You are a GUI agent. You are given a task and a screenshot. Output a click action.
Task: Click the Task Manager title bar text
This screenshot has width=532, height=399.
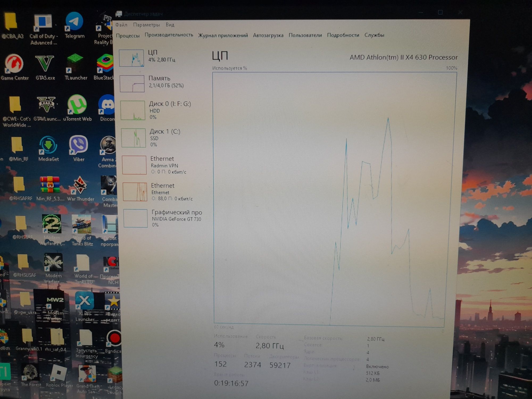(x=143, y=14)
